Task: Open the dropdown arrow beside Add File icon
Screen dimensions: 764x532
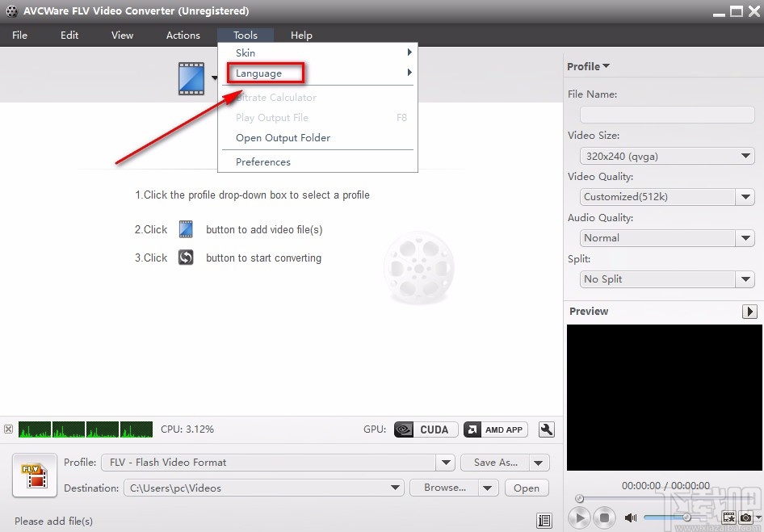Action: point(214,78)
